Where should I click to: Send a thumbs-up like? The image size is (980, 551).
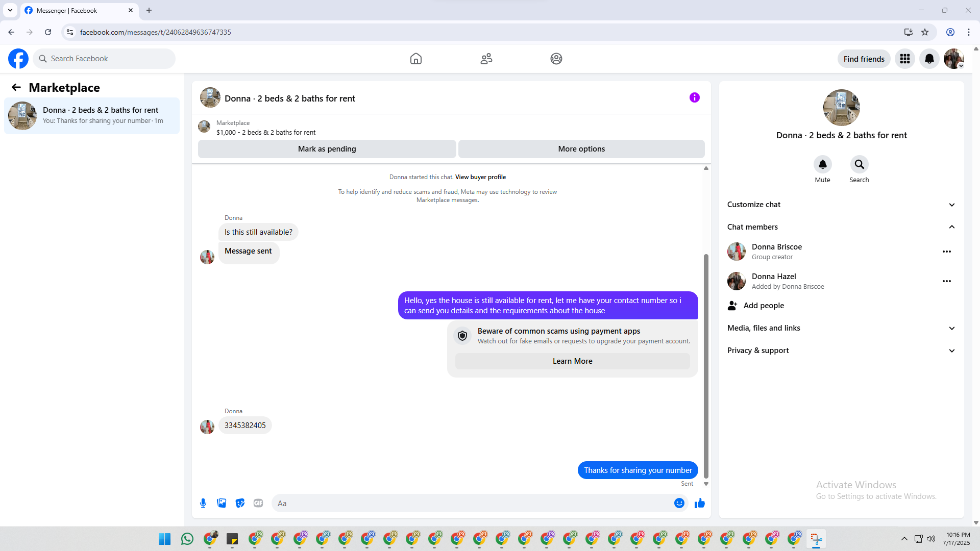pyautogui.click(x=700, y=503)
